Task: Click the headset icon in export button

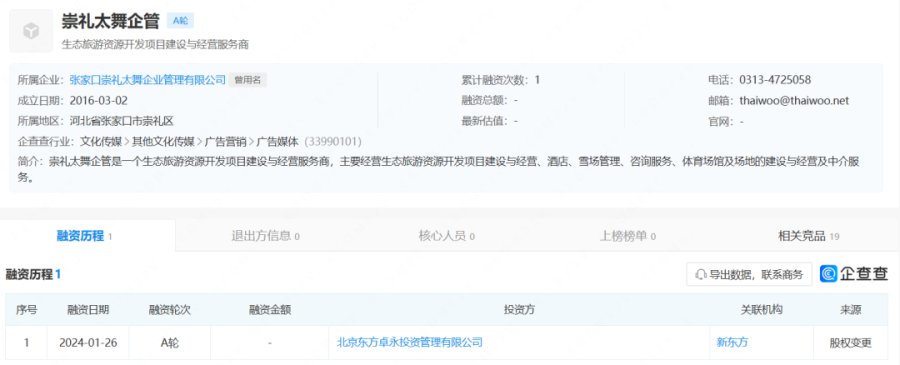Action: [x=701, y=274]
